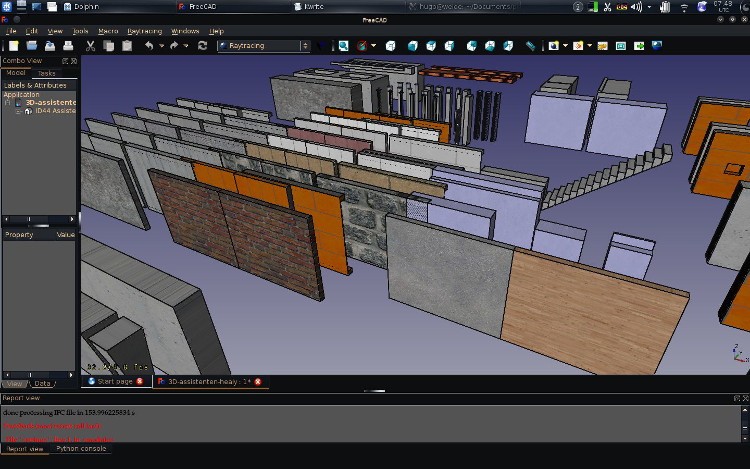Open the Macro menu
The height and width of the screenshot is (469, 750).
click(x=108, y=31)
